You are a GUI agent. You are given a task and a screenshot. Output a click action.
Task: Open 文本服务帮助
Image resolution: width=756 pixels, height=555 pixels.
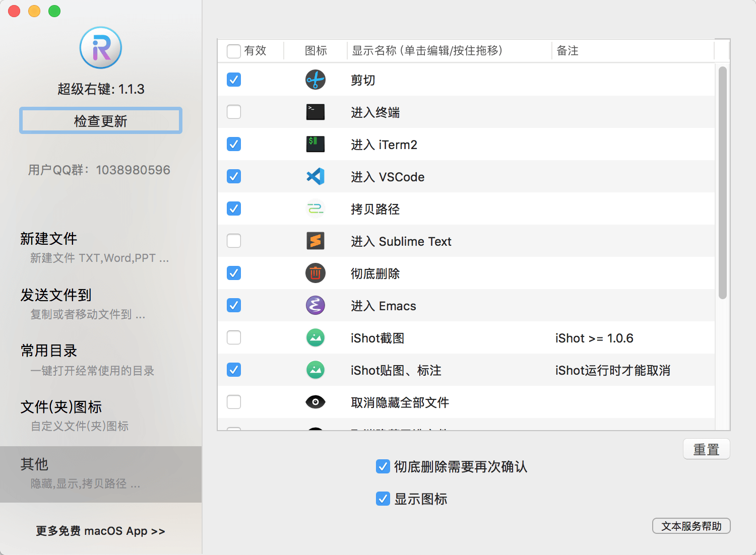[691, 526]
